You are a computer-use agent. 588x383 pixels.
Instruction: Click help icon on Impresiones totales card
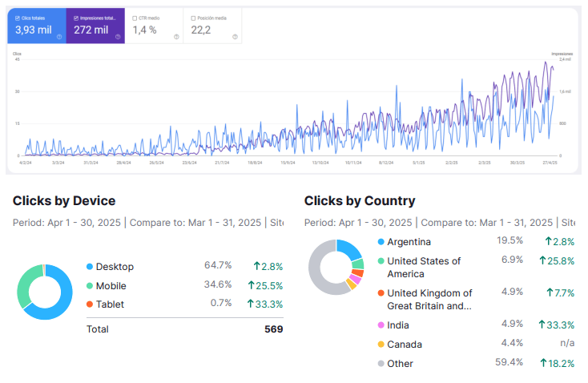(118, 37)
